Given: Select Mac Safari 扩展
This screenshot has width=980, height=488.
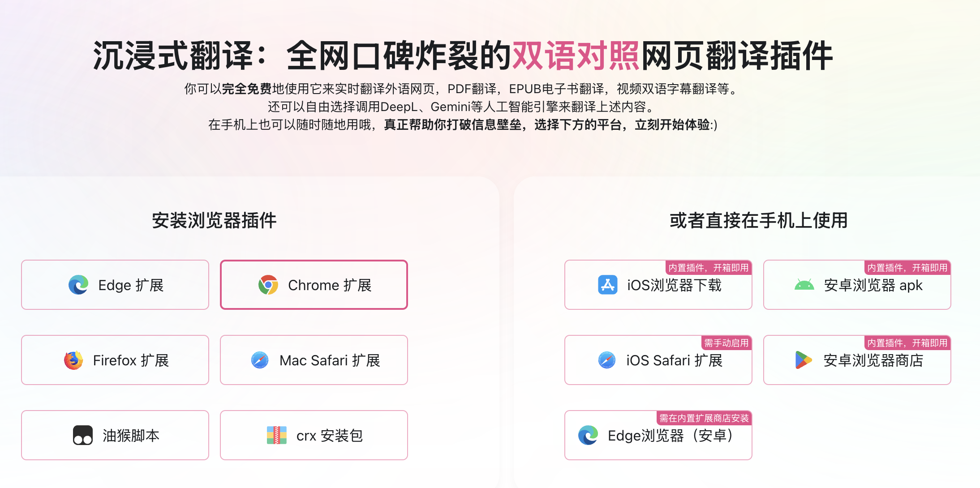Looking at the screenshot, I should coord(314,360).
